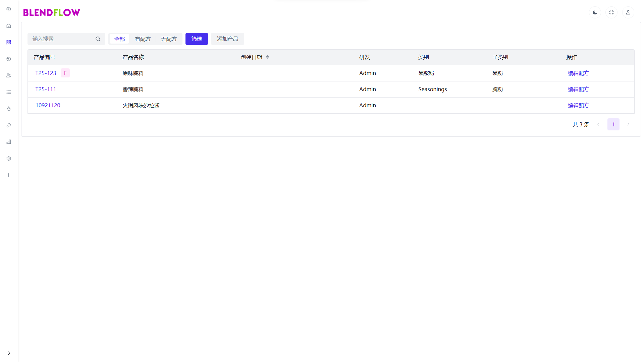Open the list icon in sidebar
The height and width of the screenshot is (362, 644).
(x=9, y=92)
